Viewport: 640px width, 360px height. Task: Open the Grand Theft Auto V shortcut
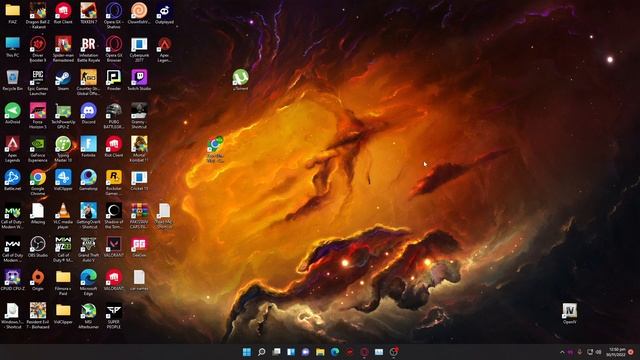click(x=89, y=250)
